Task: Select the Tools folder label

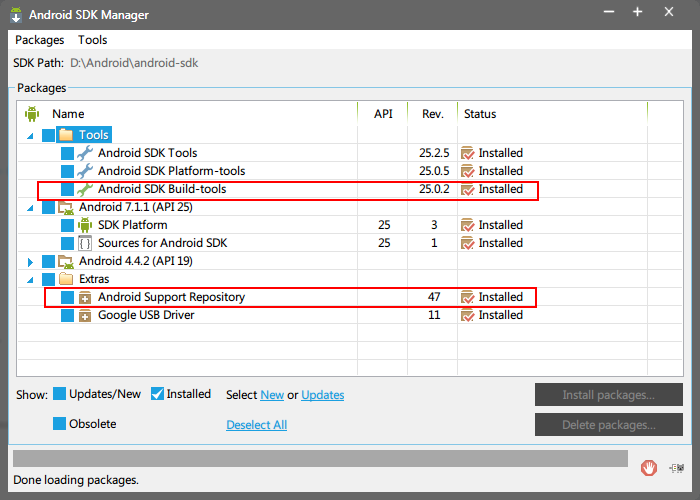Action: tap(93, 135)
